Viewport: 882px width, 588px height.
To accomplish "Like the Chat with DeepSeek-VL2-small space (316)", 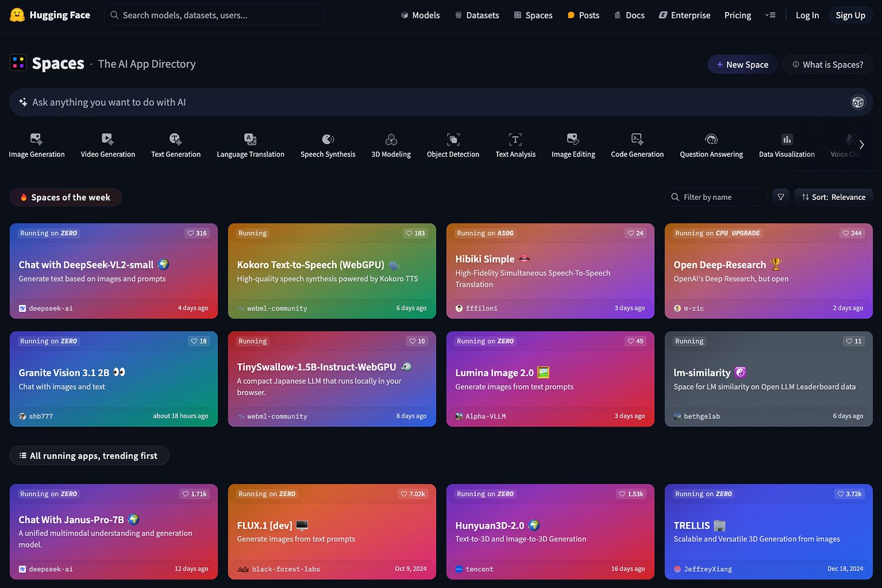I will 197,233.
